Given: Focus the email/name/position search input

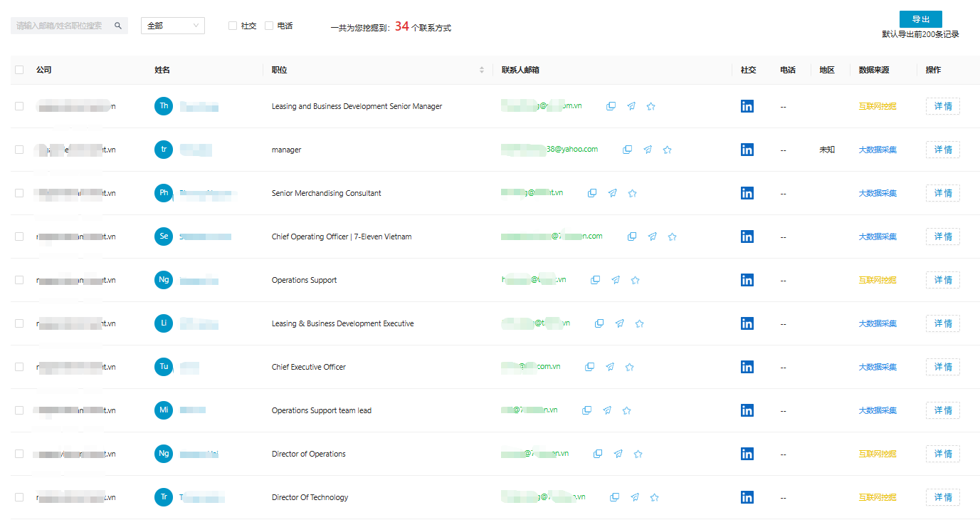Looking at the screenshot, I should pos(60,26).
